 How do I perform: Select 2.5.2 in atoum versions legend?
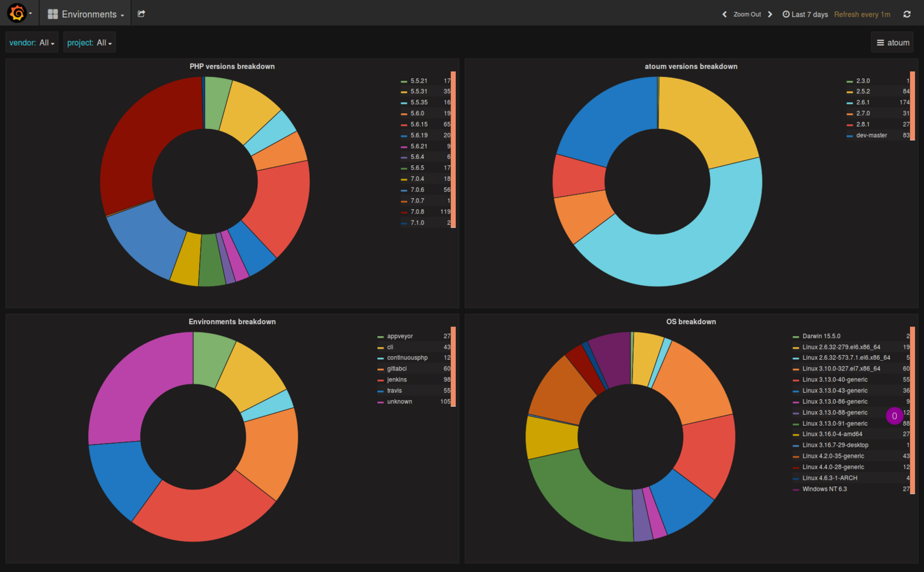pyautogui.click(x=862, y=92)
